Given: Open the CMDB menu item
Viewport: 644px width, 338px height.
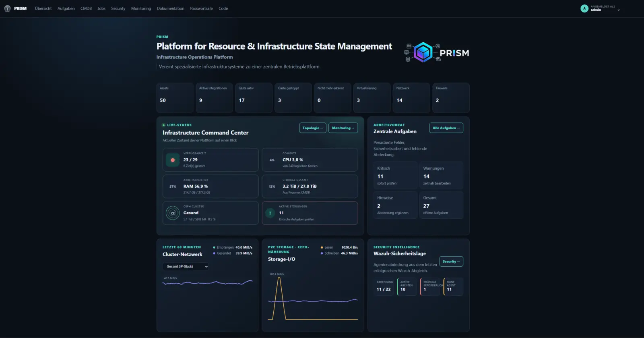Looking at the screenshot, I should (x=86, y=8).
